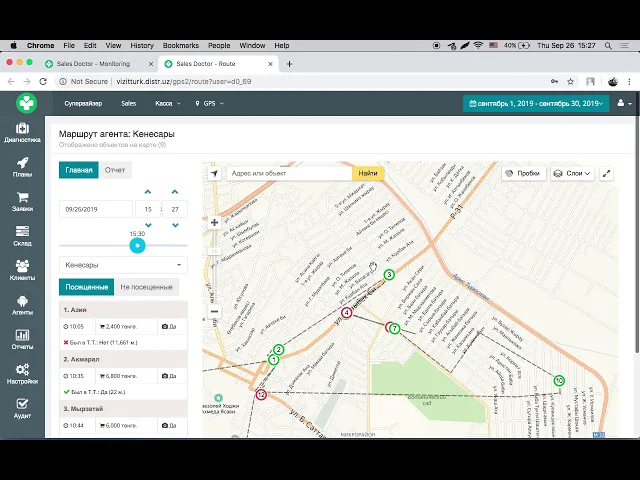Bookmark this page with star icon

pyautogui.click(x=570, y=81)
